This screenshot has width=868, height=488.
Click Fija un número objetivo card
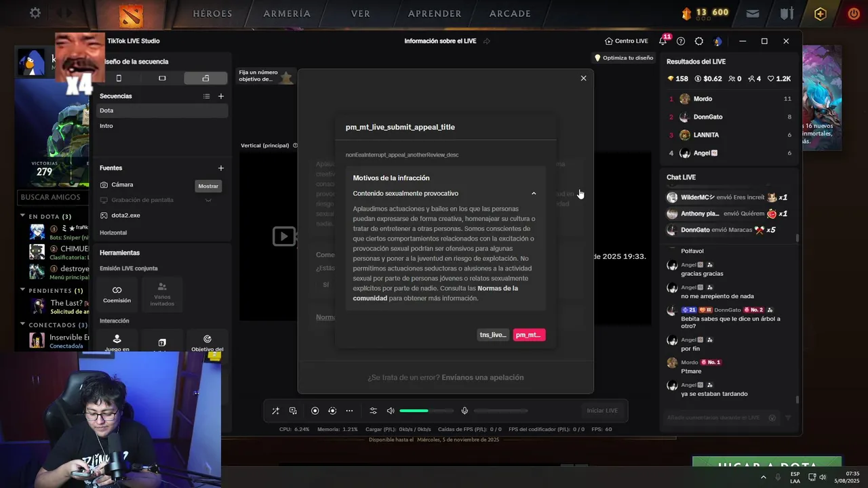click(x=265, y=76)
